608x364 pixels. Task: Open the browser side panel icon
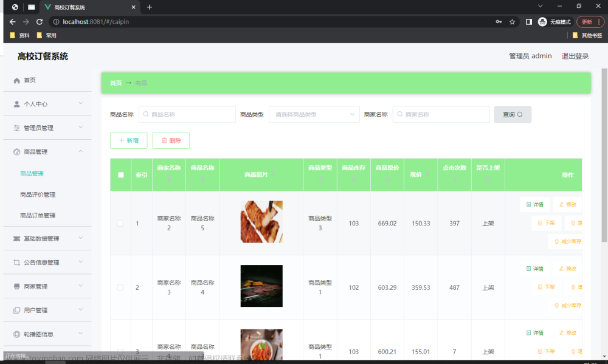(x=529, y=22)
